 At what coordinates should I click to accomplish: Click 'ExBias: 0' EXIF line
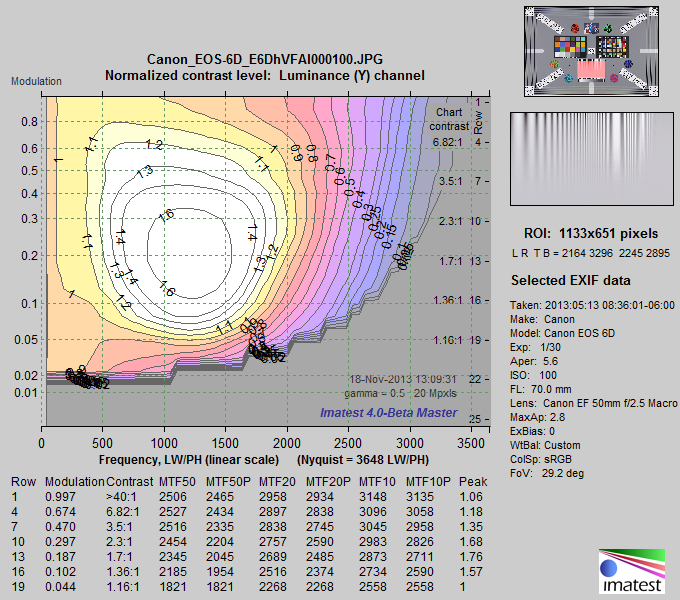coord(533,431)
